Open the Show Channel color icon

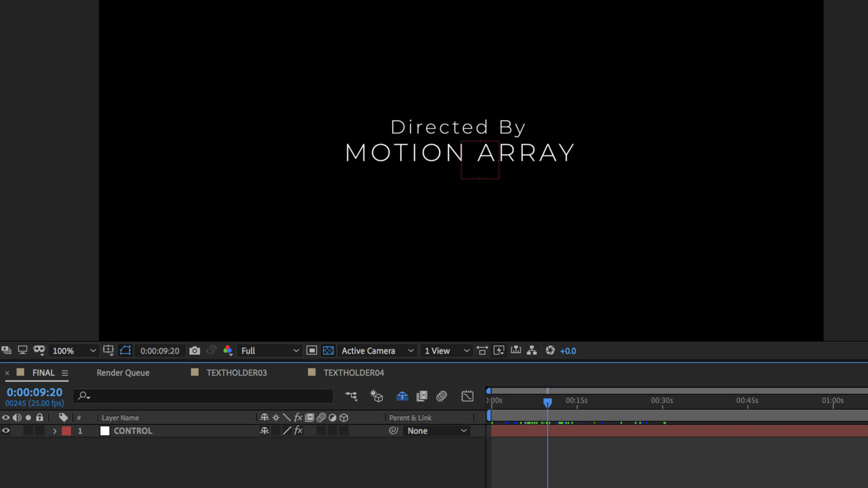click(x=228, y=351)
